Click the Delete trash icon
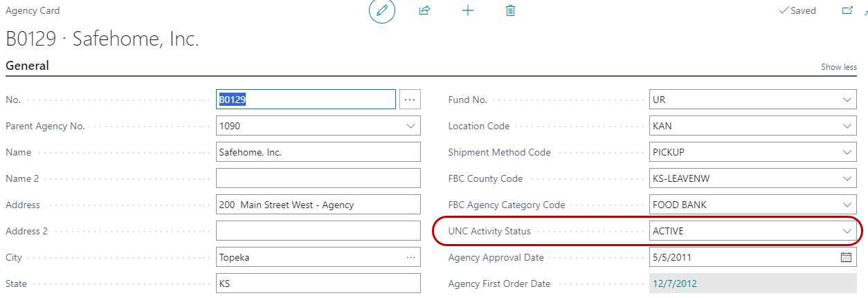 [x=511, y=11]
